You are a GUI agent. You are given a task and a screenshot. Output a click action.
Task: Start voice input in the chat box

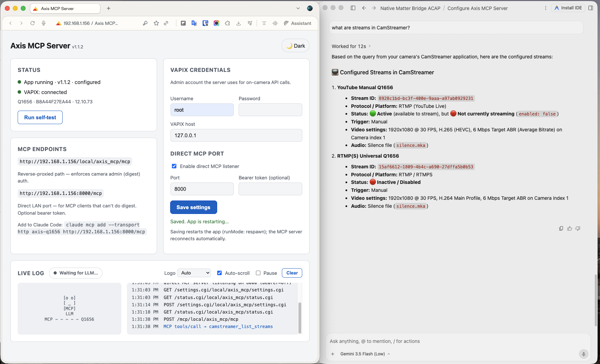point(583,354)
